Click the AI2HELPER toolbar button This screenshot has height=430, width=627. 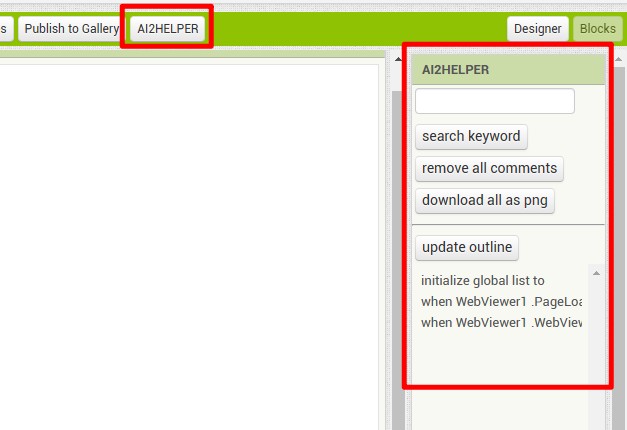tap(168, 29)
